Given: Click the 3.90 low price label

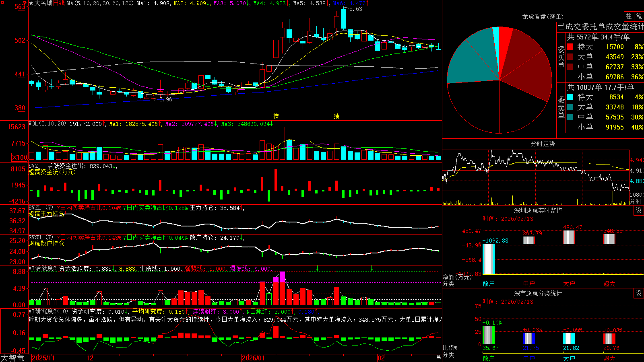Looking at the screenshot, I should [165, 99].
